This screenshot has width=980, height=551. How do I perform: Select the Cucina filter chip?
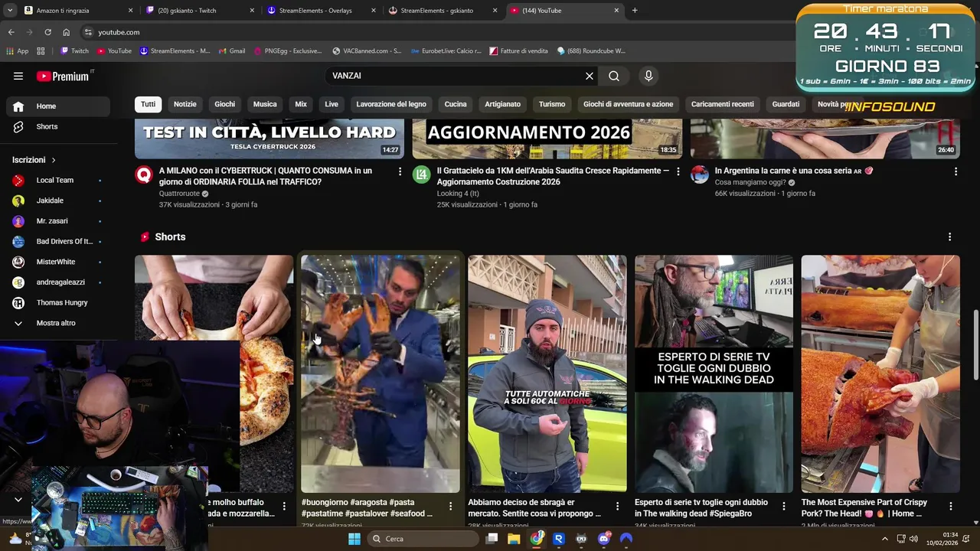pyautogui.click(x=456, y=104)
